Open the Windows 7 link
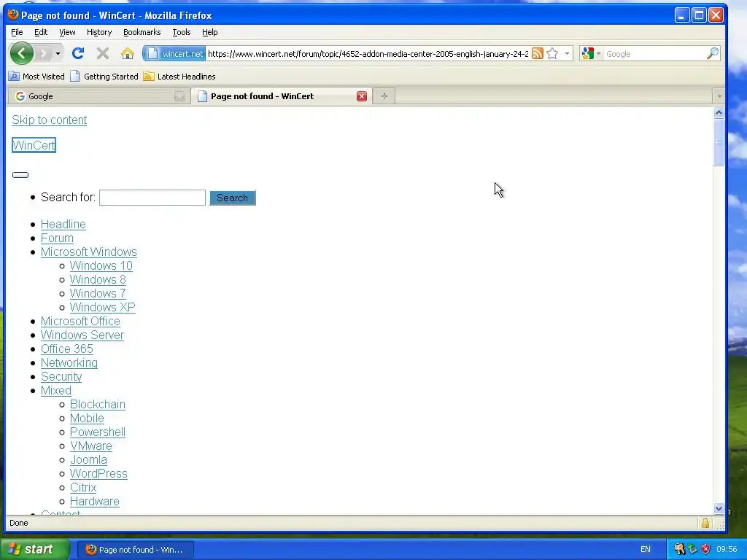The width and height of the screenshot is (747, 560). point(98,293)
